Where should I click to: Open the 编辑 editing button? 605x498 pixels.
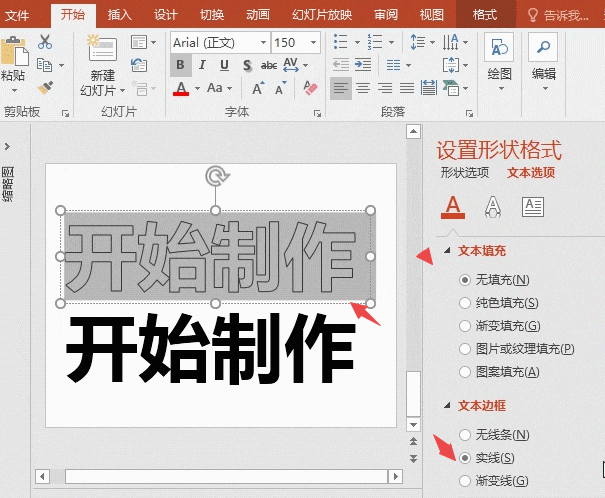pyautogui.click(x=544, y=62)
